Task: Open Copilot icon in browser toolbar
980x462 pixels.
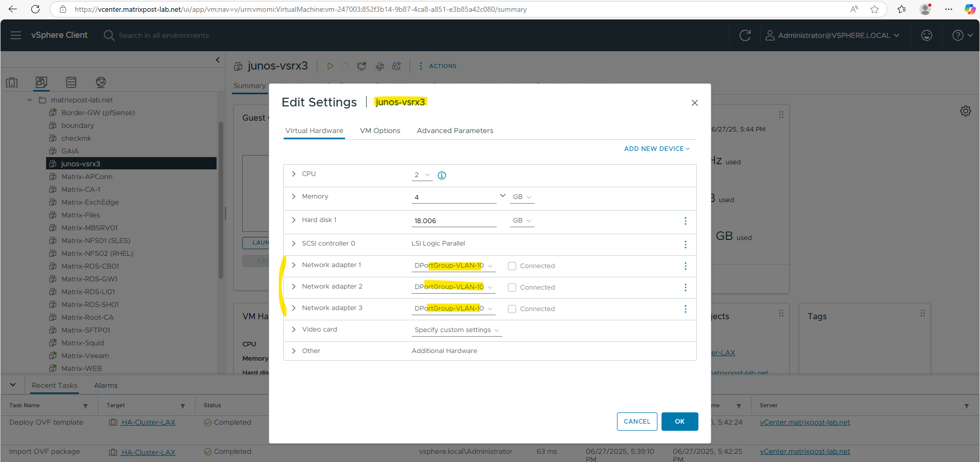Action: tap(970, 9)
